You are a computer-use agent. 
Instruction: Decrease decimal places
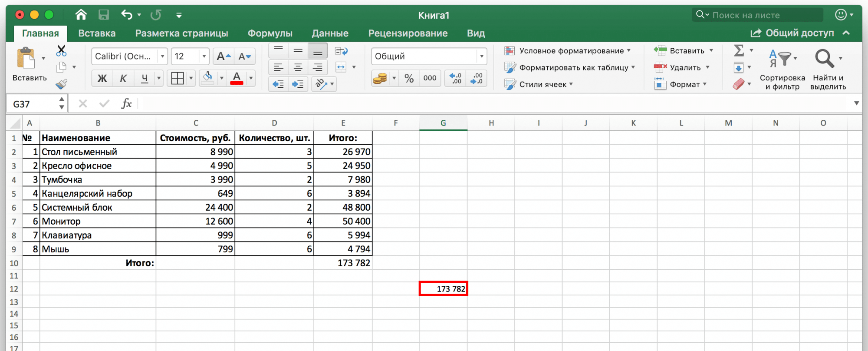(476, 78)
